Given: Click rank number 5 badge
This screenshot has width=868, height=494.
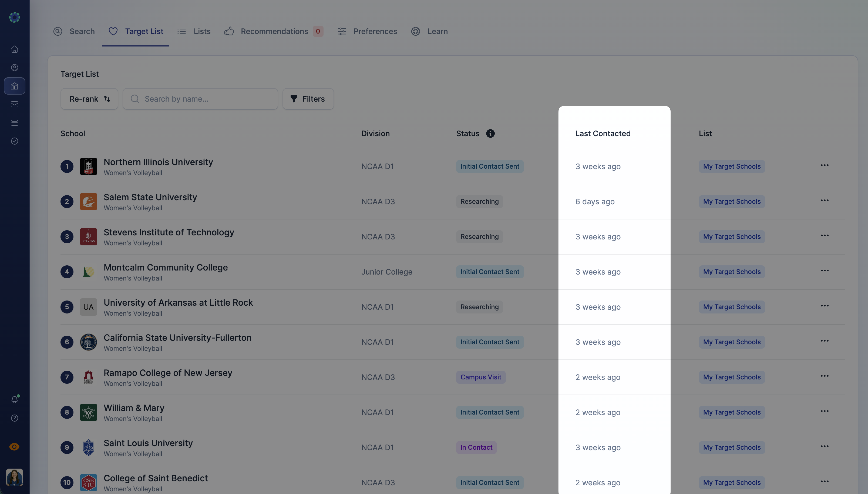Looking at the screenshot, I should pyautogui.click(x=67, y=307).
